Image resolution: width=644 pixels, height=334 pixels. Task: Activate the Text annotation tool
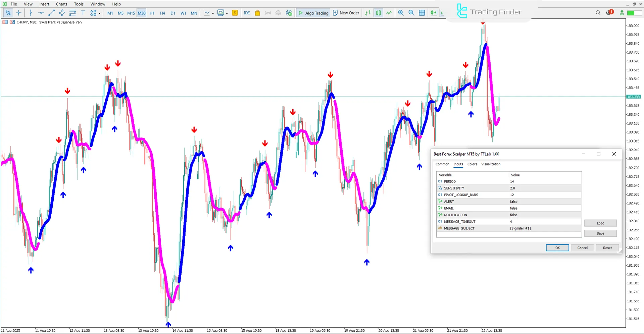(x=83, y=13)
